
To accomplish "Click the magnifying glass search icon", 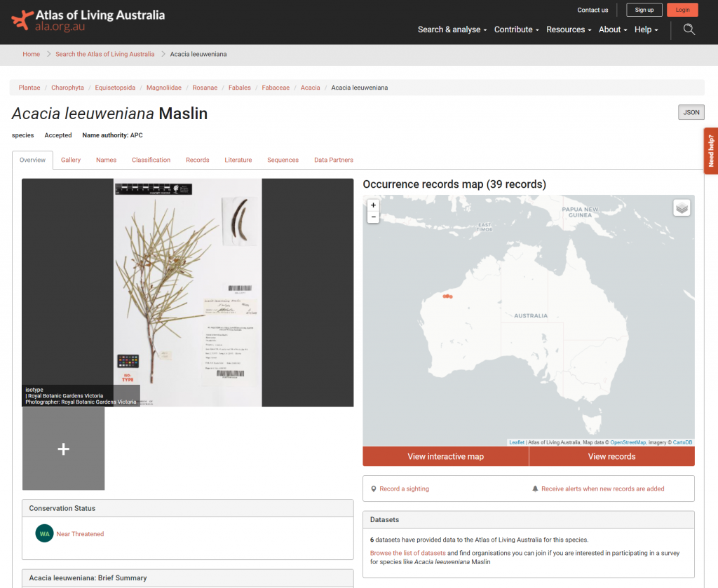I will click(x=689, y=29).
